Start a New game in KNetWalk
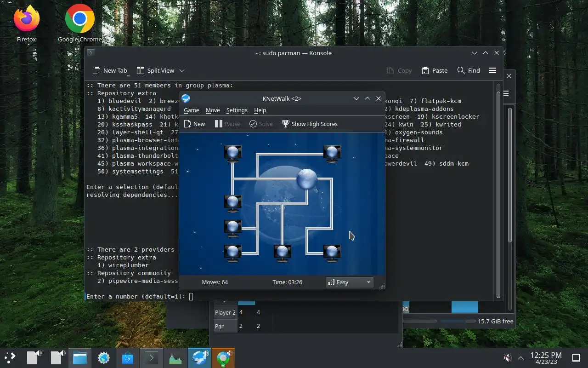Screen dimensions: 588x368 (194, 124)
